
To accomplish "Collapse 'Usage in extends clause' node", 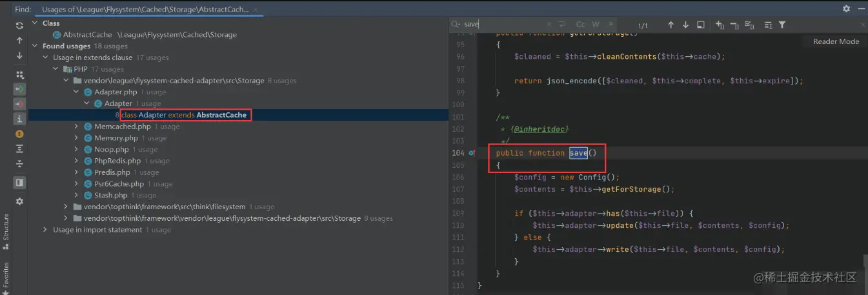I will pyautogui.click(x=46, y=57).
